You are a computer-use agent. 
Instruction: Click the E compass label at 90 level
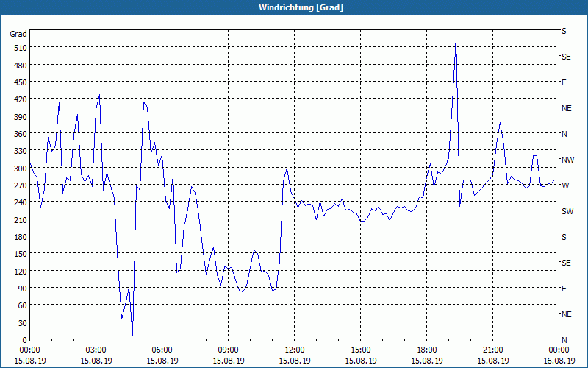pos(564,289)
